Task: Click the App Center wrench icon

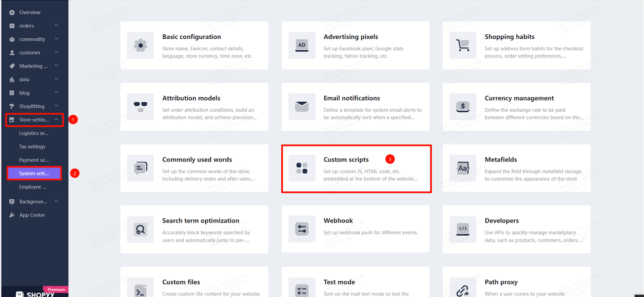Action: 12,215
